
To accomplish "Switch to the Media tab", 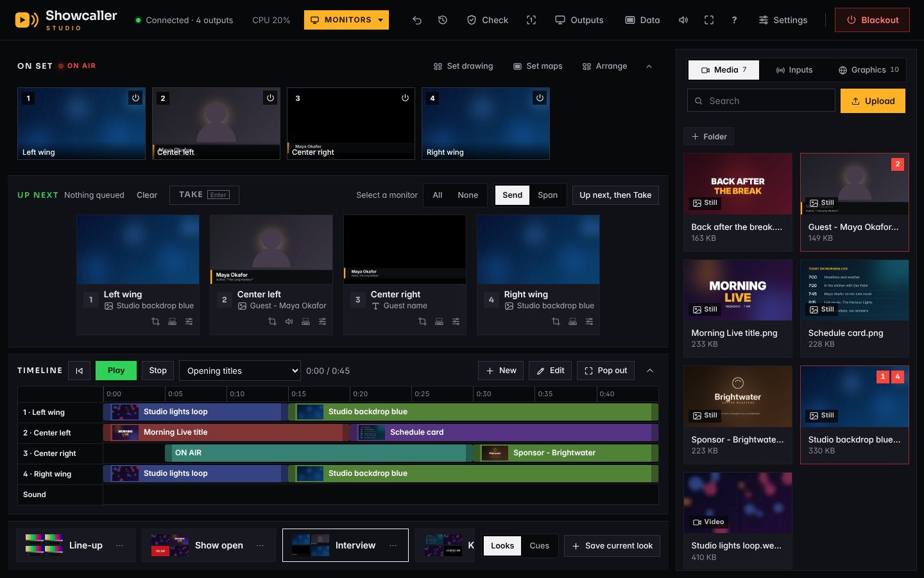I will tap(724, 70).
